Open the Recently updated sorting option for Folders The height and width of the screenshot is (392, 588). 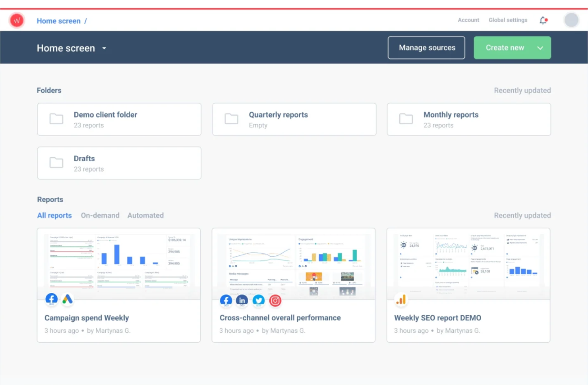pyautogui.click(x=522, y=90)
